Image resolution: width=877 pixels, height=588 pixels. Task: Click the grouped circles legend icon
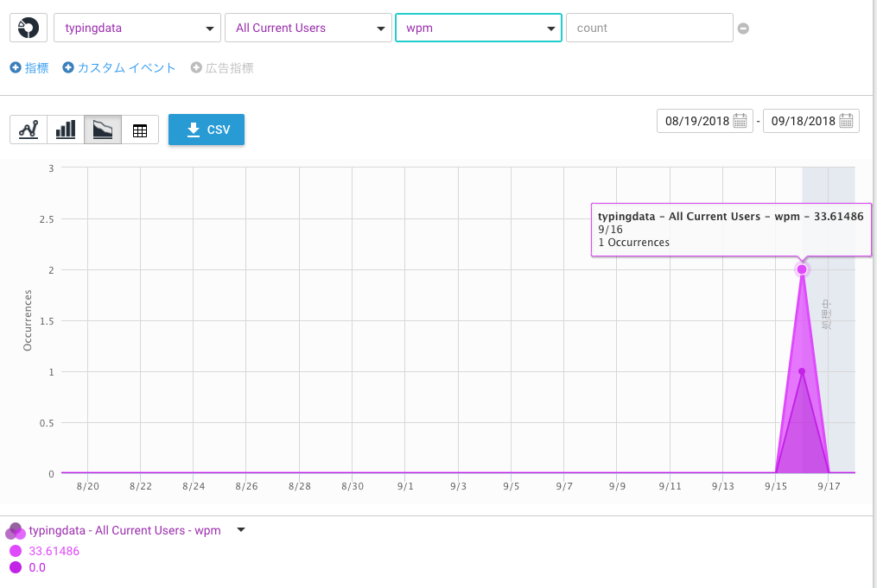[x=15, y=531]
